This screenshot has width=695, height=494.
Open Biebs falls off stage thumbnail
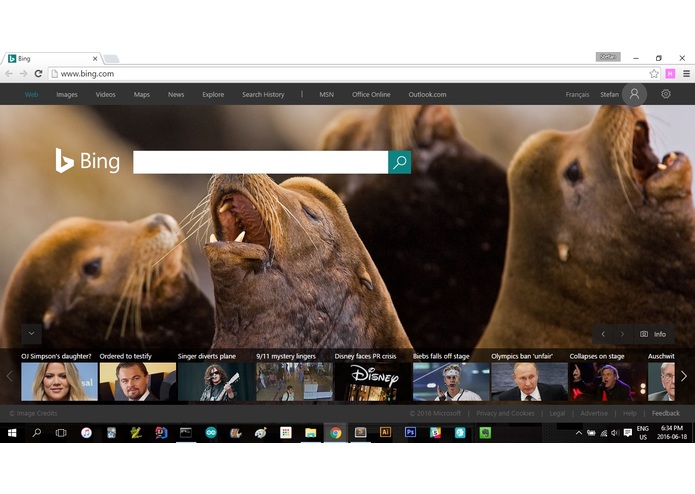(x=451, y=381)
